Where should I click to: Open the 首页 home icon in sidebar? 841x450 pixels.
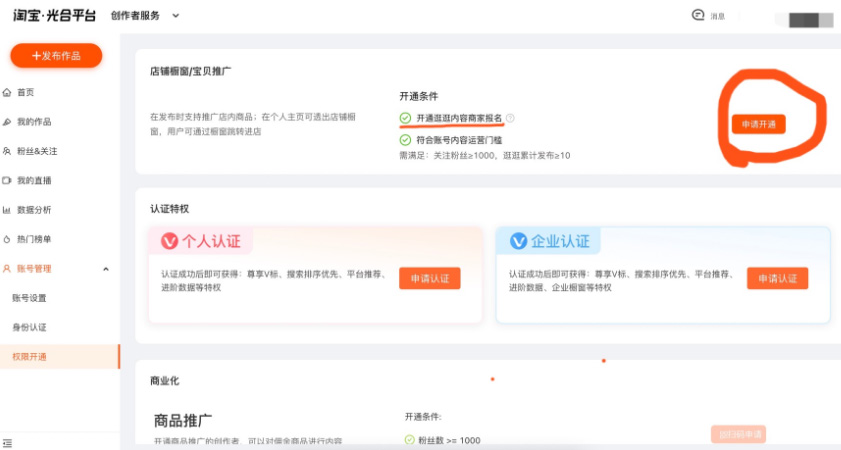[x=7, y=92]
